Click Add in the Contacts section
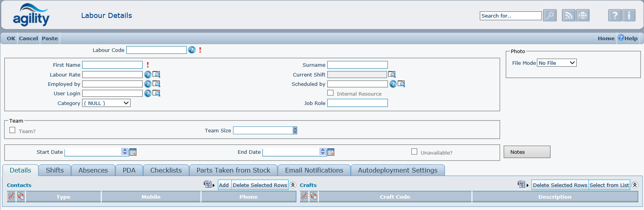644x210 pixels. pos(224,185)
